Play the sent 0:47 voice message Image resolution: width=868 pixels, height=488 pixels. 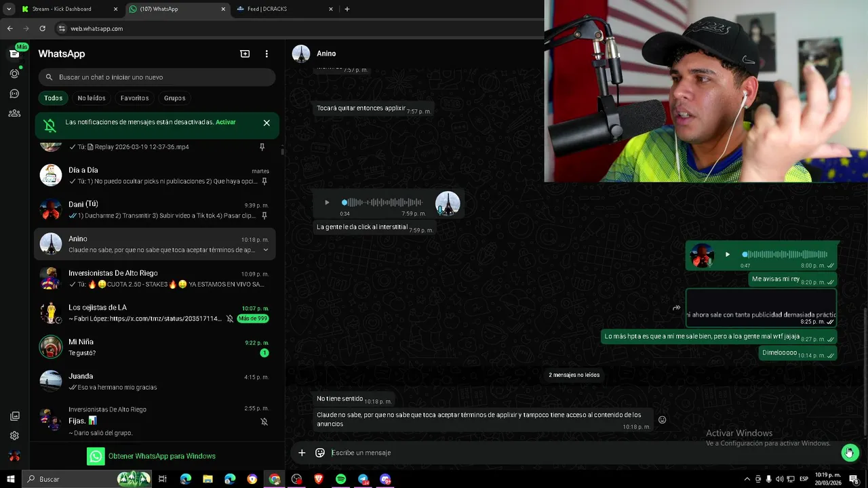pos(728,254)
